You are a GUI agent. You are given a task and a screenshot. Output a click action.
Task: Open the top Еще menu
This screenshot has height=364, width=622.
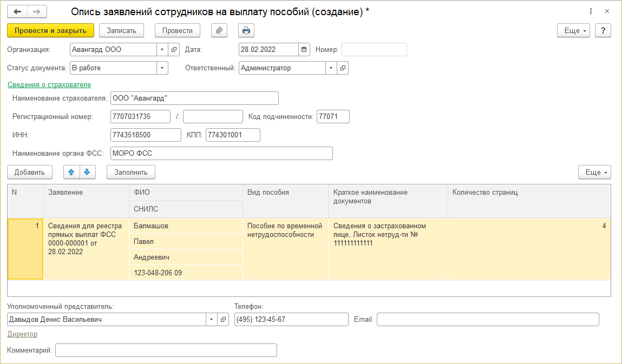pos(574,31)
